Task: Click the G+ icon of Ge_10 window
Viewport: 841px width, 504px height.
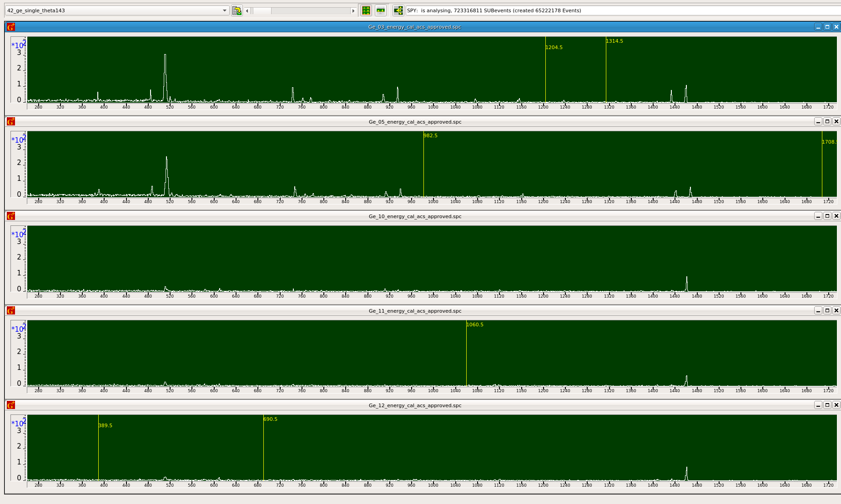Action: [x=11, y=216]
